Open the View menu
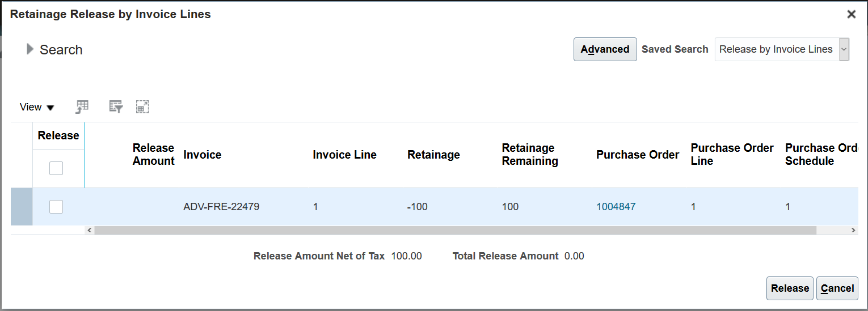 [37, 107]
